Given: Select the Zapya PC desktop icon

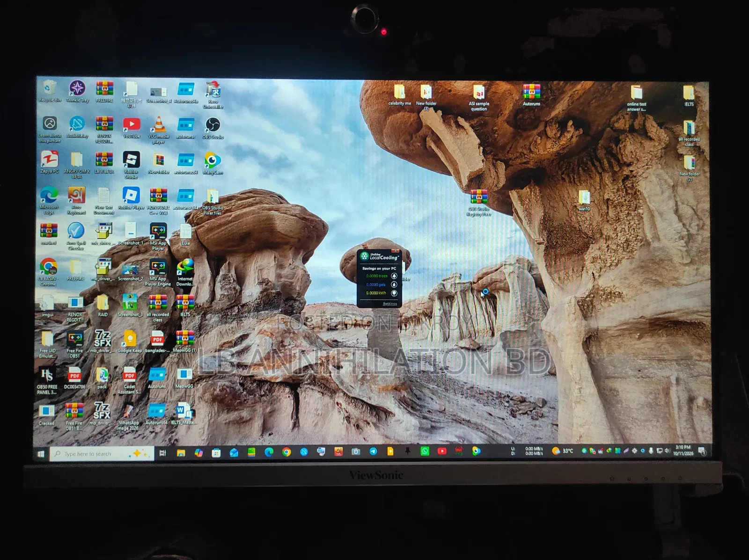Looking at the screenshot, I should [x=49, y=162].
